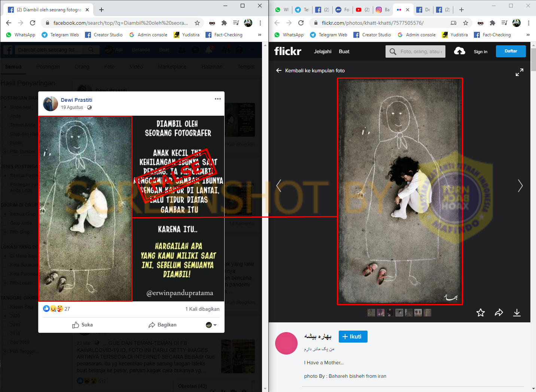
Task: Open the react-as profile dropdown on post
Action: (x=211, y=325)
